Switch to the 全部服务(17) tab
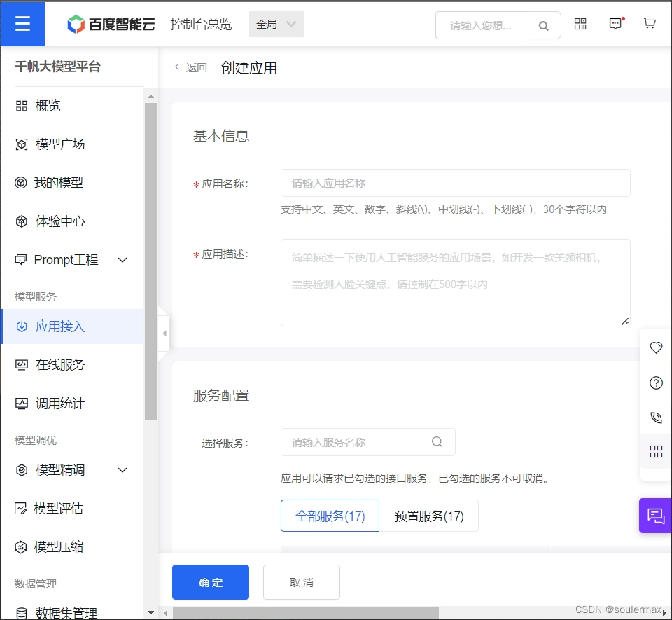This screenshot has width=672, height=620. click(330, 516)
